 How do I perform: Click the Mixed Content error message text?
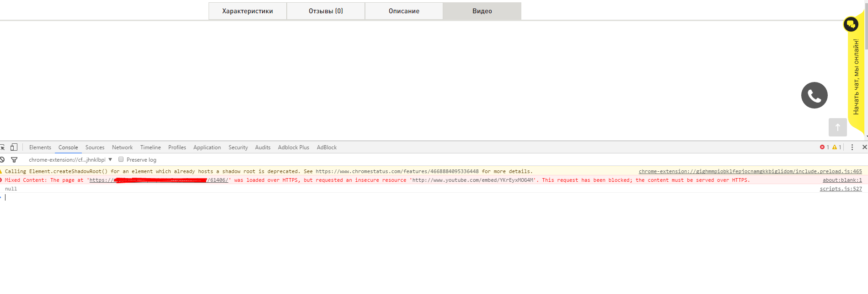point(377,180)
